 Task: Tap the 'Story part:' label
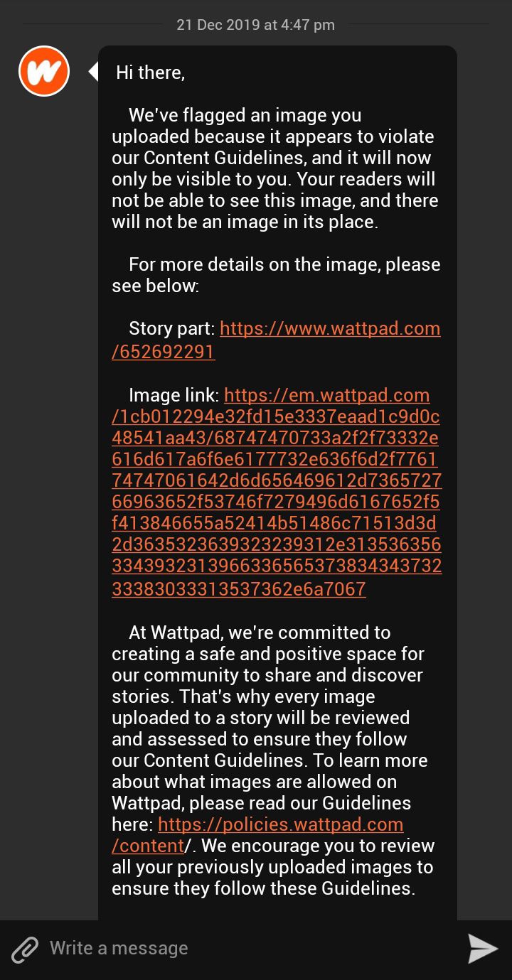pos(171,328)
